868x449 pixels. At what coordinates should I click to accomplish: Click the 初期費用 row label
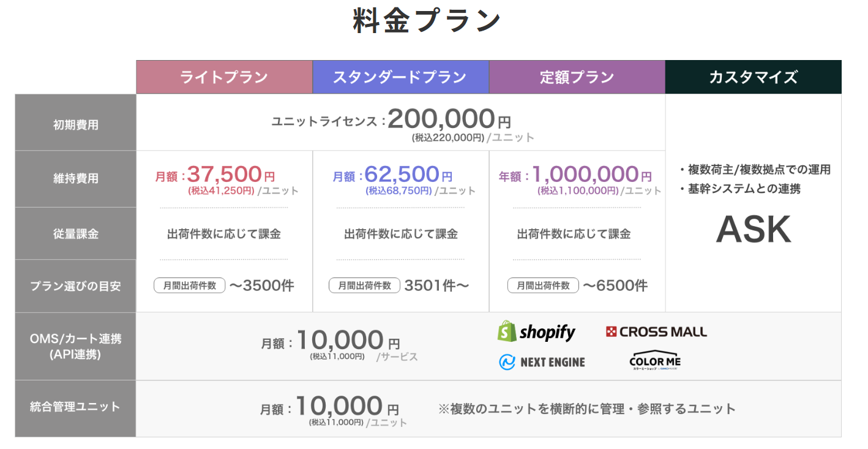click(75, 125)
